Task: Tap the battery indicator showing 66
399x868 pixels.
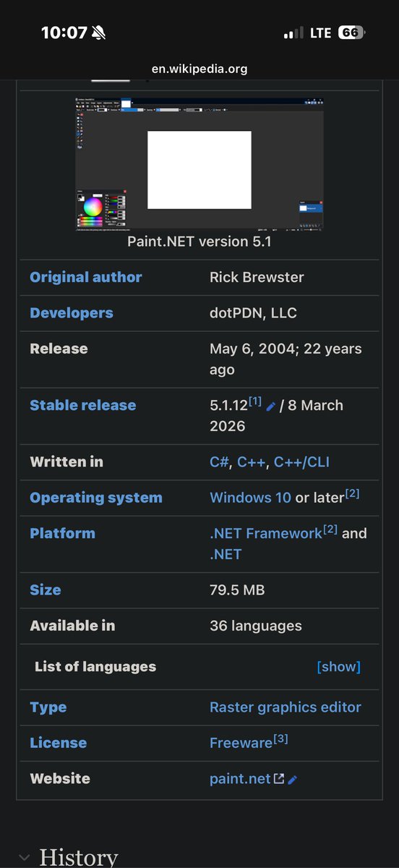Action: click(x=352, y=33)
